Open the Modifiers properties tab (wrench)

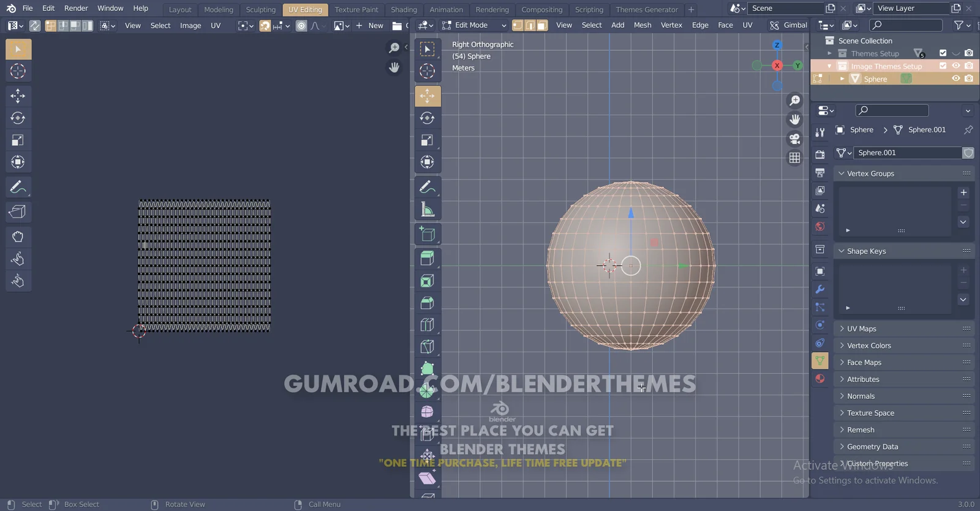click(x=820, y=289)
